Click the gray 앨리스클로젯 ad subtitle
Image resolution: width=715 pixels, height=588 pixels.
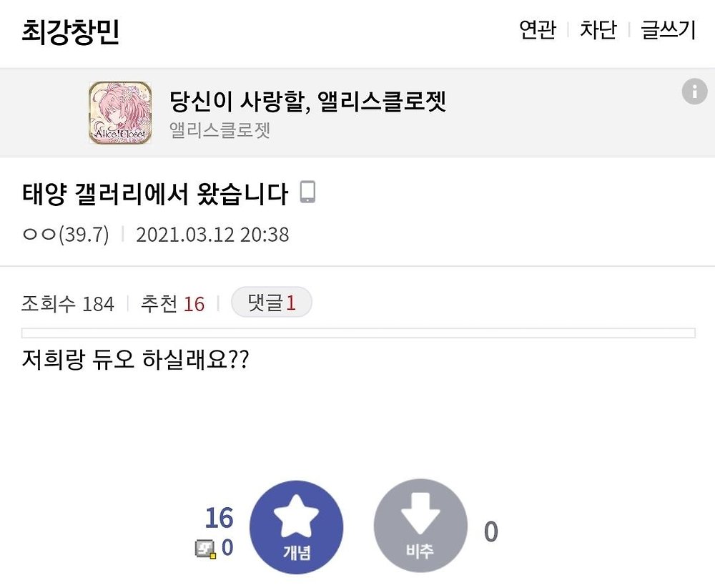pyautogui.click(x=220, y=130)
